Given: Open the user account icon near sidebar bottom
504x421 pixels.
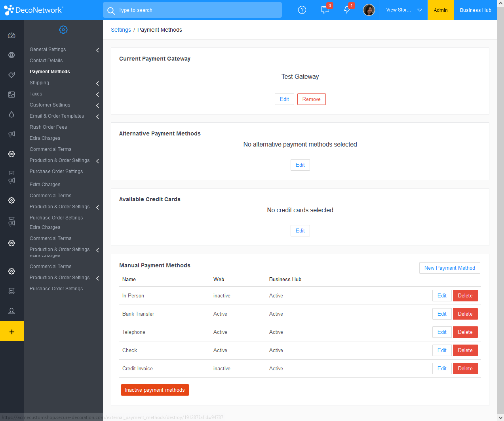Looking at the screenshot, I should click(x=11, y=311).
